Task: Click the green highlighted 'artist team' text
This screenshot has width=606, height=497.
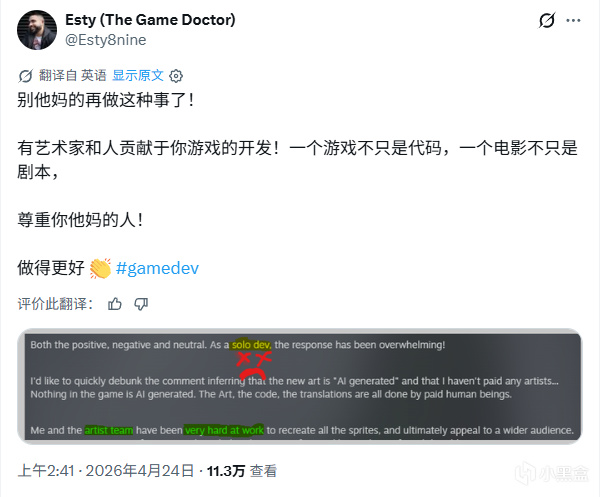Action: [x=109, y=430]
